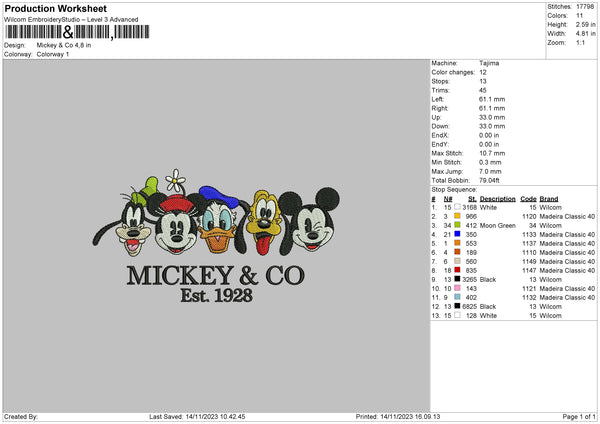
Task: Click code 1120 in stop row 2
Action: [x=529, y=216]
